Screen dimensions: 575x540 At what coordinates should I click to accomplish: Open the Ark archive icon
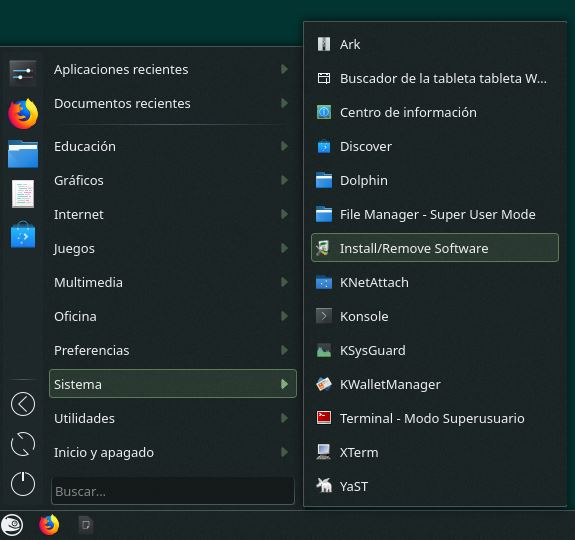[x=324, y=44]
